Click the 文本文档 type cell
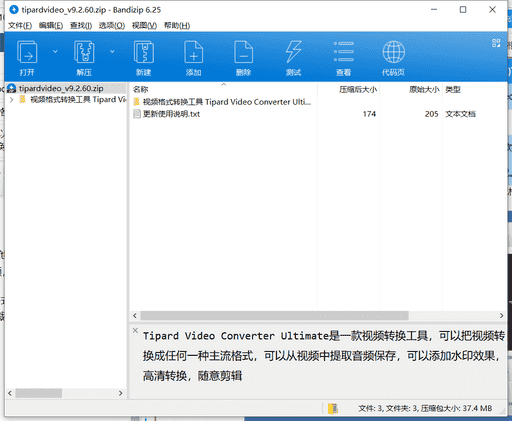Screen dimensions: 512x421 tap(461, 114)
